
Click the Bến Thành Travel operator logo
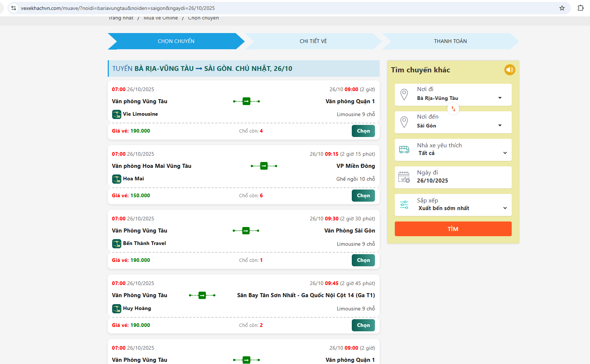pyautogui.click(x=117, y=244)
